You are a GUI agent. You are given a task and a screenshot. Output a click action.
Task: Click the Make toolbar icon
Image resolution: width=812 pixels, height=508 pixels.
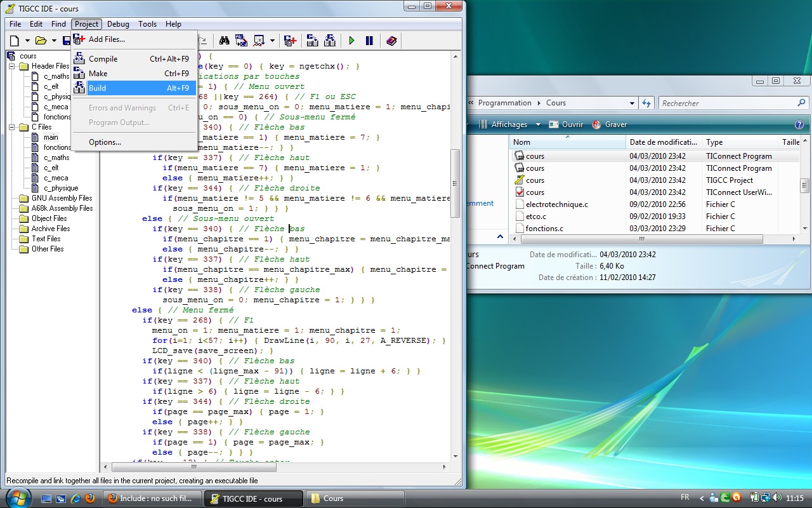[x=329, y=41]
